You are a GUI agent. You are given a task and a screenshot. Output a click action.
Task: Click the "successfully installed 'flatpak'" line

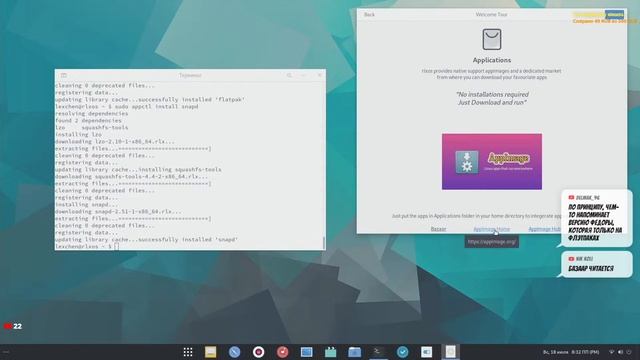point(150,100)
